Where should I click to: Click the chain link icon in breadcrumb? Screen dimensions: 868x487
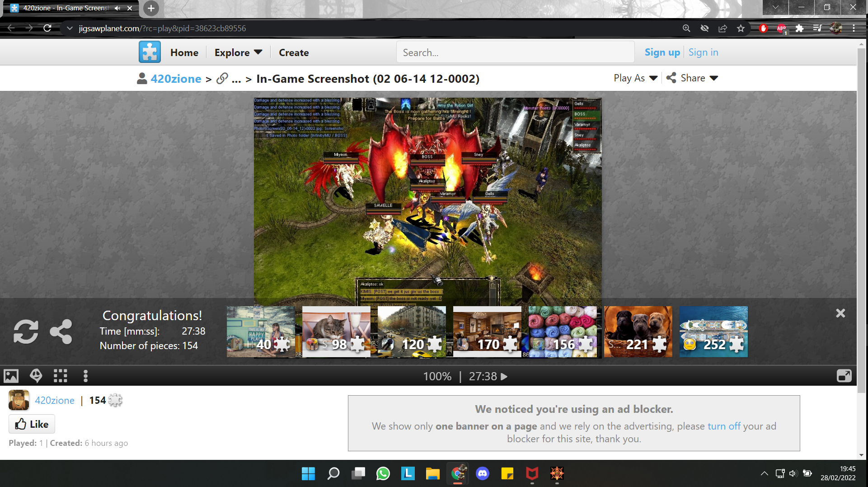coord(222,78)
